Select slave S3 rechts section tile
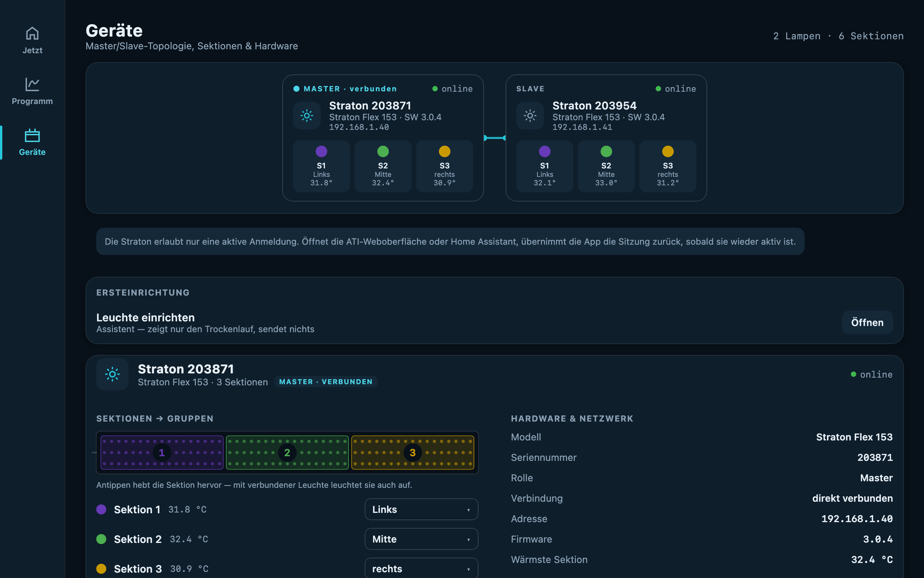The height and width of the screenshot is (578, 924). [x=668, y=166]
